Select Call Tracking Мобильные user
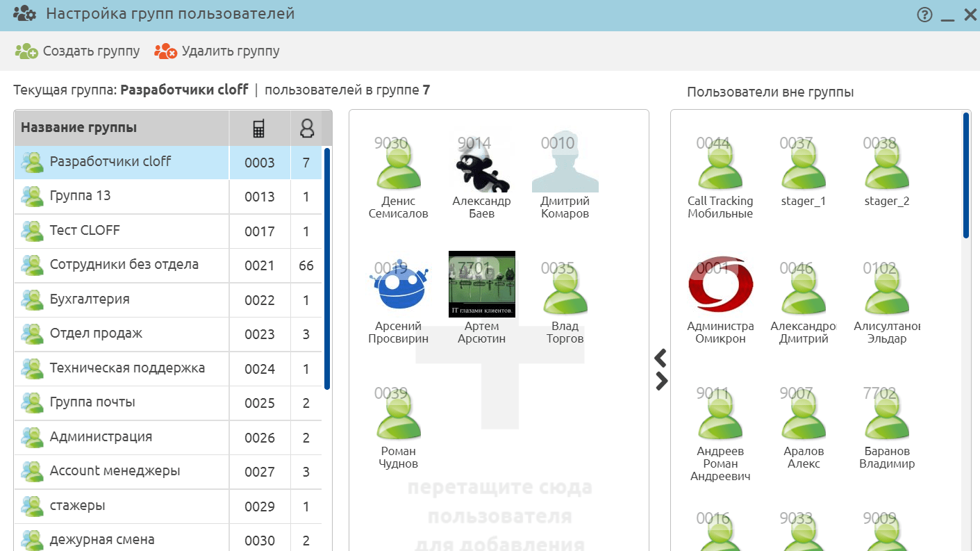Screen dimensions: 980x551 [720, 174]
